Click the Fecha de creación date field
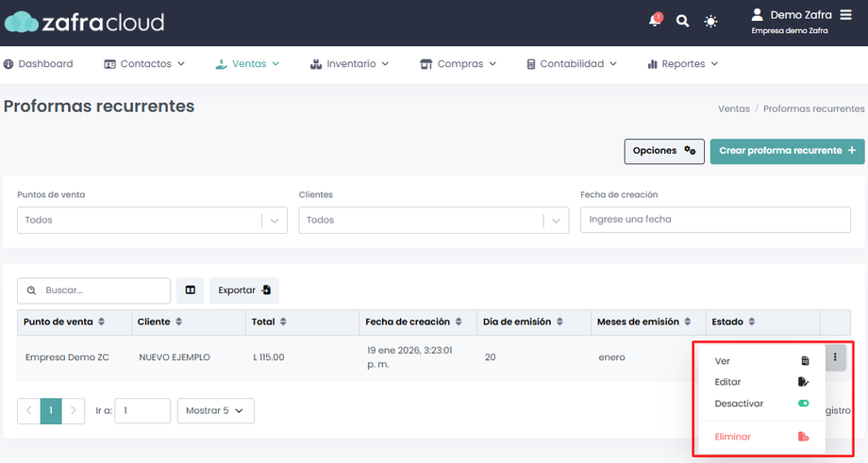 click(715, 220)
